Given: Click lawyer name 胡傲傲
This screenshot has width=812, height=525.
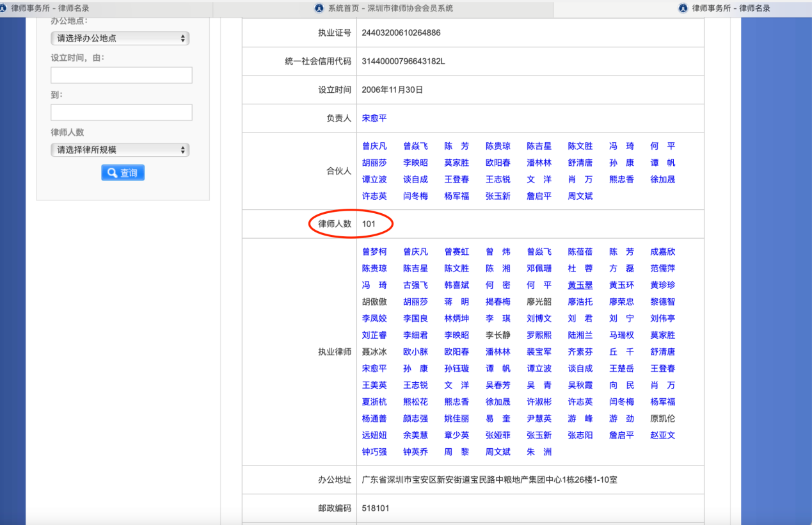Looking at the screenshot, I should point(374,302).
